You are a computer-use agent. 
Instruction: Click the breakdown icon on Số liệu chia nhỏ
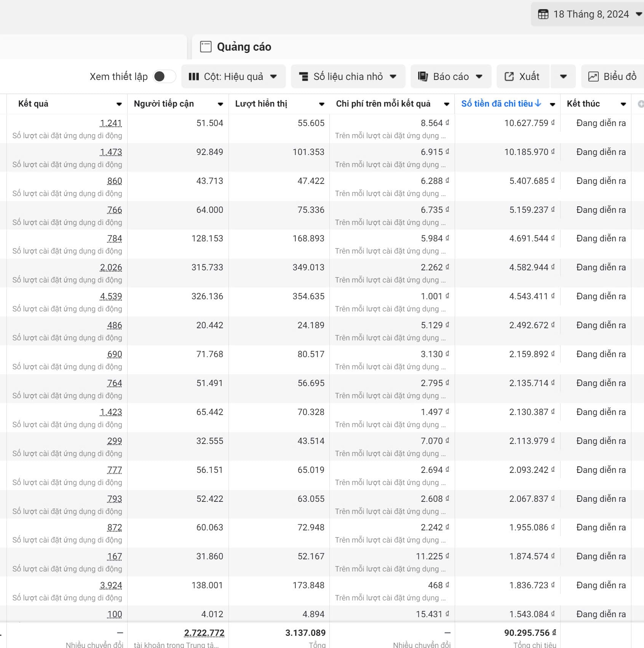point(304,77)
